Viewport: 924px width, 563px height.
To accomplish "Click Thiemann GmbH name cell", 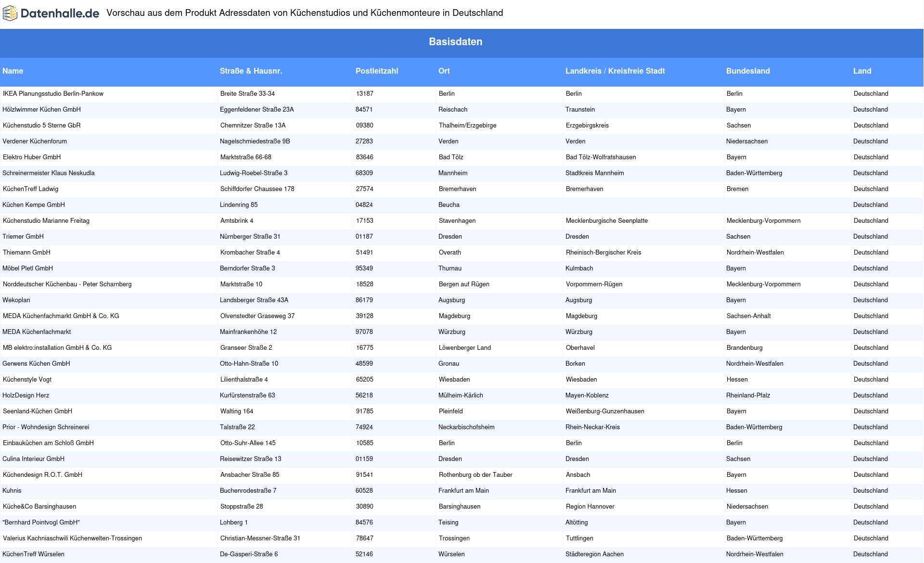I will pyautogui.click(x=26, y=253).
